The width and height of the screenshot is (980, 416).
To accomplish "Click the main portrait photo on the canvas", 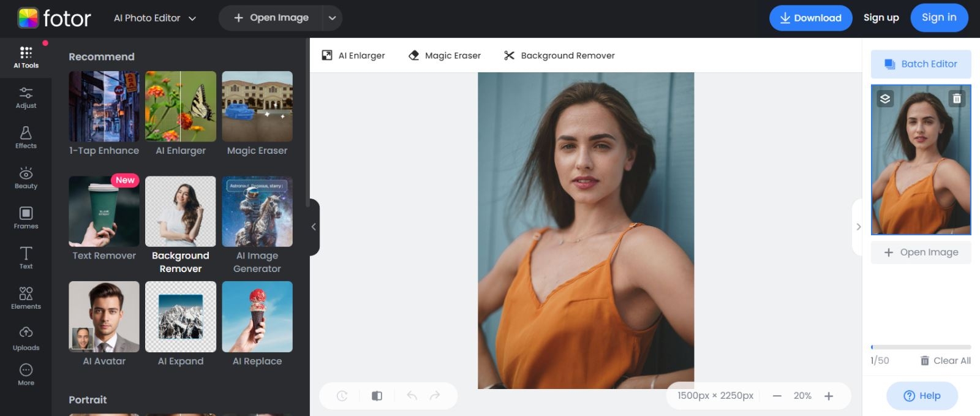I will [586, 230].
